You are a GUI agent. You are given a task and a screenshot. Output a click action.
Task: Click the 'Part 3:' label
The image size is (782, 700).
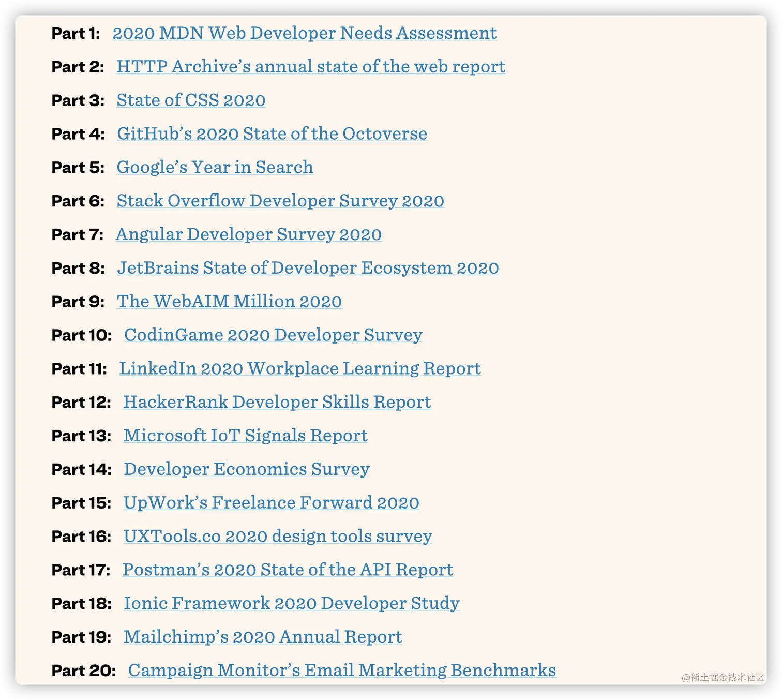pos(78,101)
